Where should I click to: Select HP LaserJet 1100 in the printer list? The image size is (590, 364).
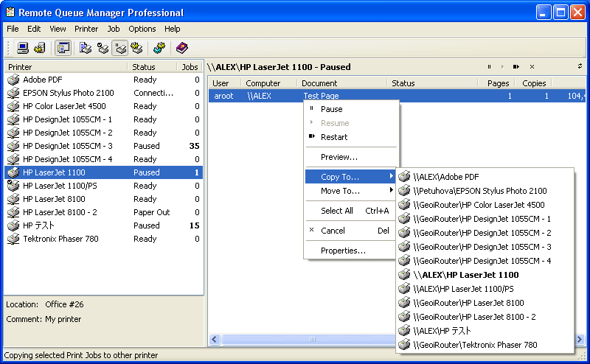click(104, 172)
